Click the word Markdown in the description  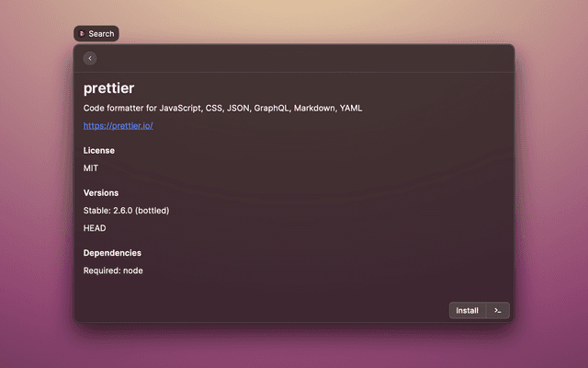[x=314, y=108]
